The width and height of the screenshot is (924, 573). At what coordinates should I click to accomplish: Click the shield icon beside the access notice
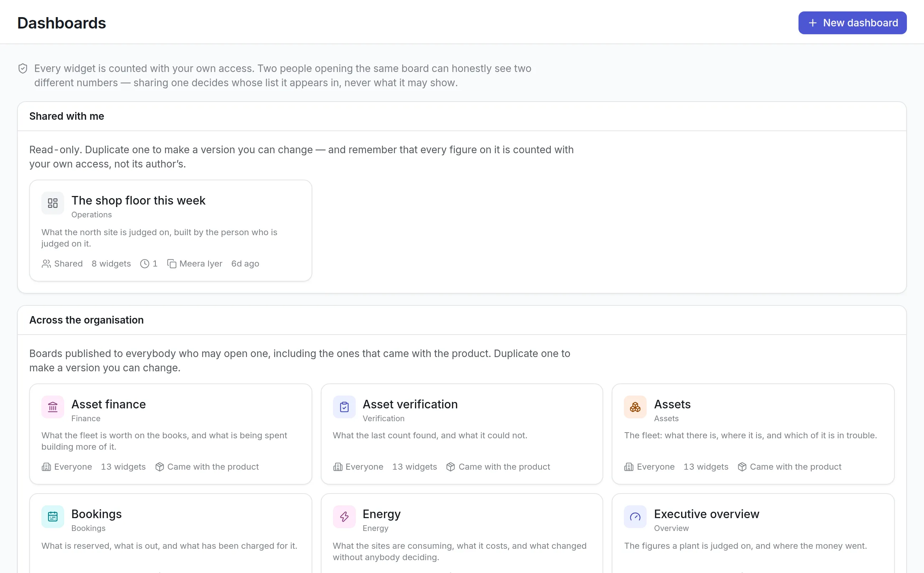pos(23,68)
